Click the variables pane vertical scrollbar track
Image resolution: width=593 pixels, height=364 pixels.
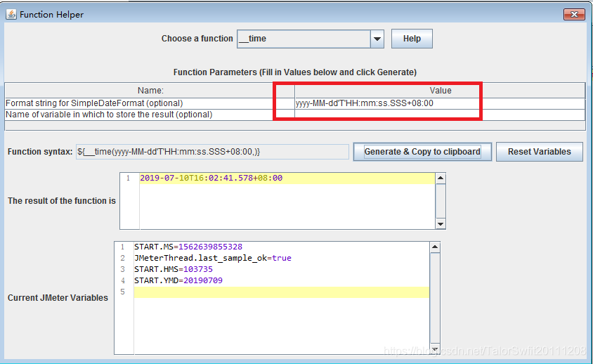[435, 299]
